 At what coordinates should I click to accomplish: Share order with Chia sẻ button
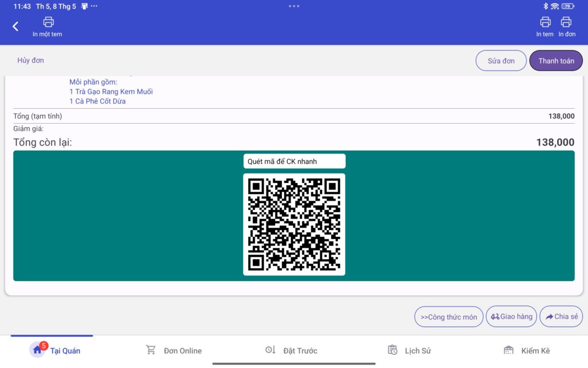pyautogui.click(x=562, y=317)
